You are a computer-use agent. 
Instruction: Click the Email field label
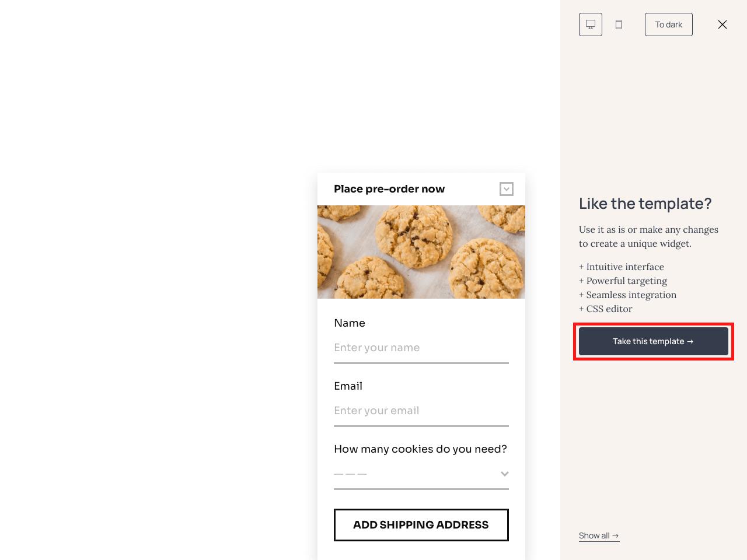(x=348, y=386)
